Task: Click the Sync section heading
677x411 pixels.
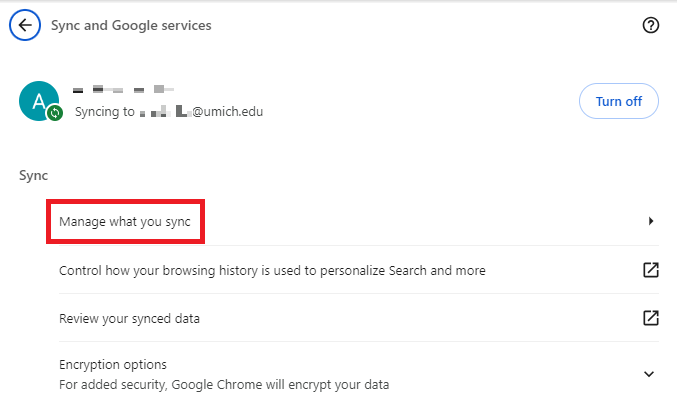Action: click(33, 175)
